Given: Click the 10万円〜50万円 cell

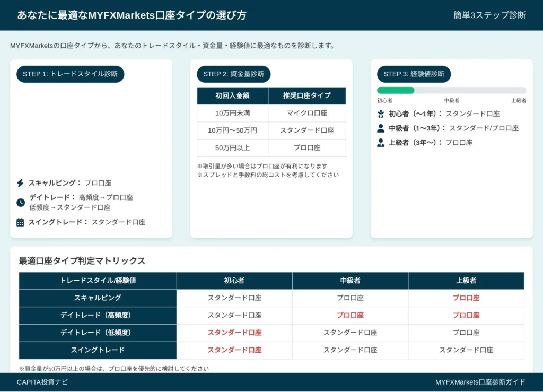Looking at the screenshot, I should (x=233, y=130).
